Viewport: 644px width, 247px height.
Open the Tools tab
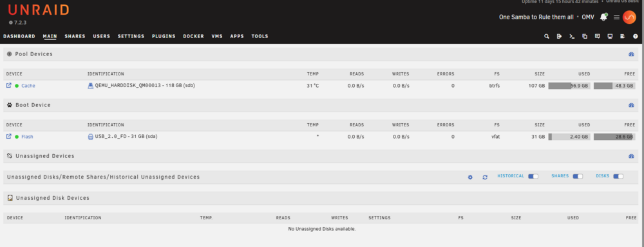click(x=260, y=36)
